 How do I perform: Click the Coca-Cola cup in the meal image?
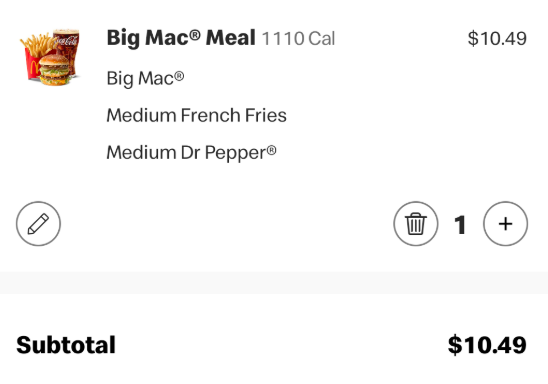pyautogui.click(x=68, y=51)
